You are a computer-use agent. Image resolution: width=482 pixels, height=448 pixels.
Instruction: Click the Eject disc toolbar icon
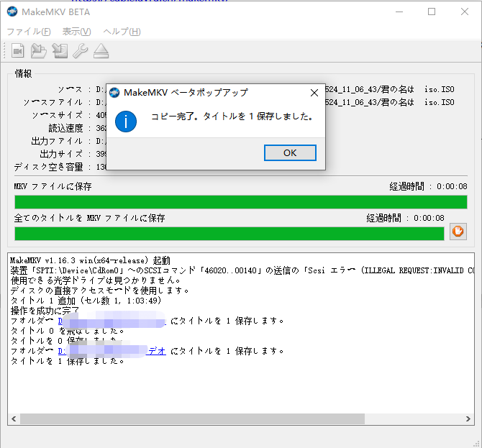click(101, 51)
